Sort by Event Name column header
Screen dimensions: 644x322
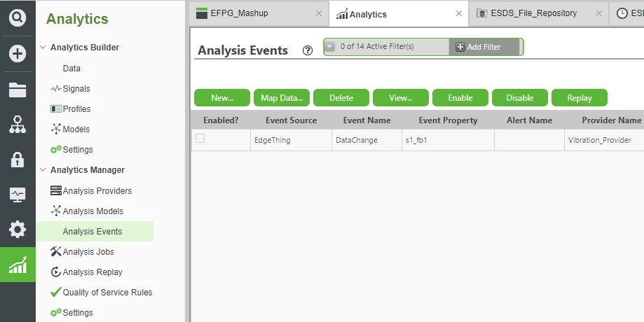point(366,120)
